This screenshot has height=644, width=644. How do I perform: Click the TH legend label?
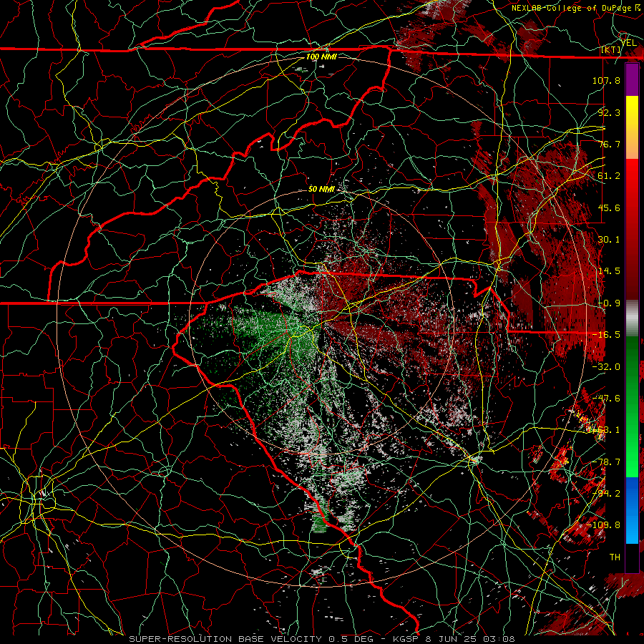click(615, 557)
